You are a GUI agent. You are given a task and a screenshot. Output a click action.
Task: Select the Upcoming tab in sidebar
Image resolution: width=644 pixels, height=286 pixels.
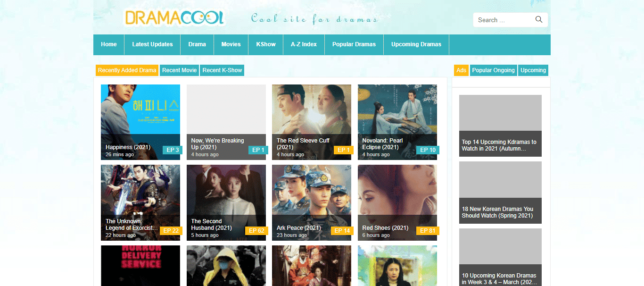point(533,70)
